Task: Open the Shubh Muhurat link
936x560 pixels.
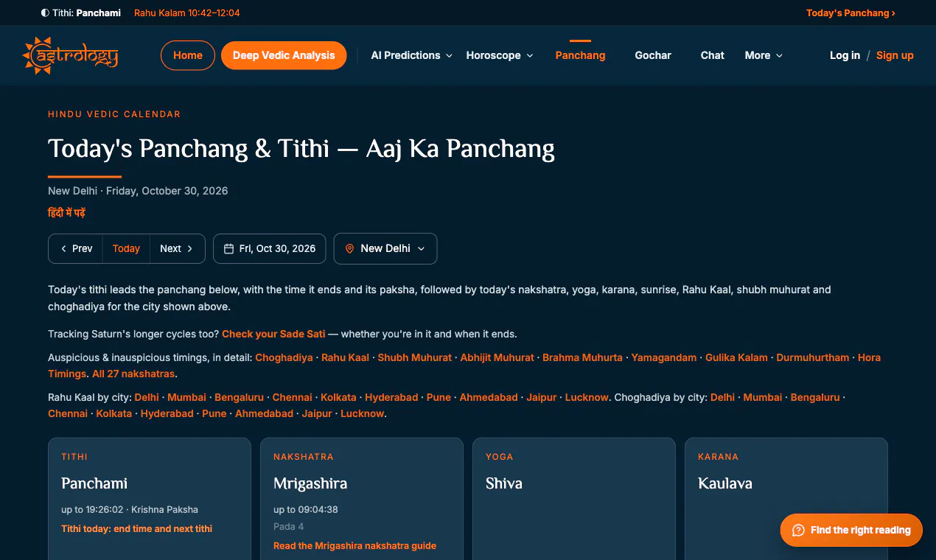Action: click(415, 357)
